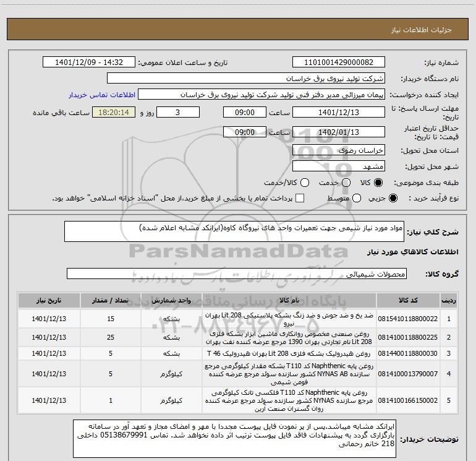Click the buyer notes text area

[x=235, y=439]
